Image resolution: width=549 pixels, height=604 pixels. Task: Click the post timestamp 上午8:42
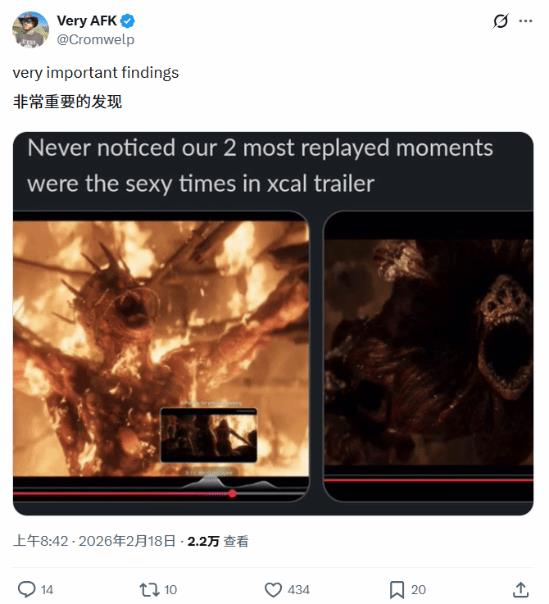coord(40,541)
